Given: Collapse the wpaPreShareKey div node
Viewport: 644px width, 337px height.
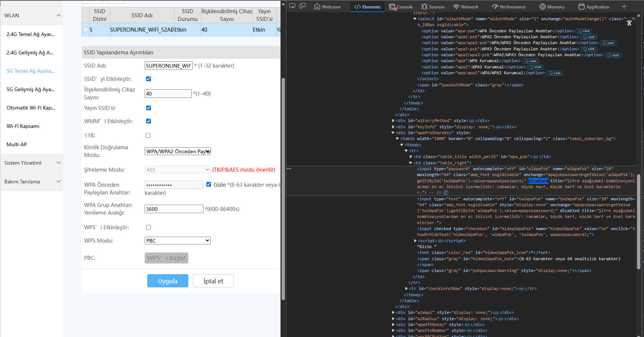Looking at the screenshot, I should point(393,133).
